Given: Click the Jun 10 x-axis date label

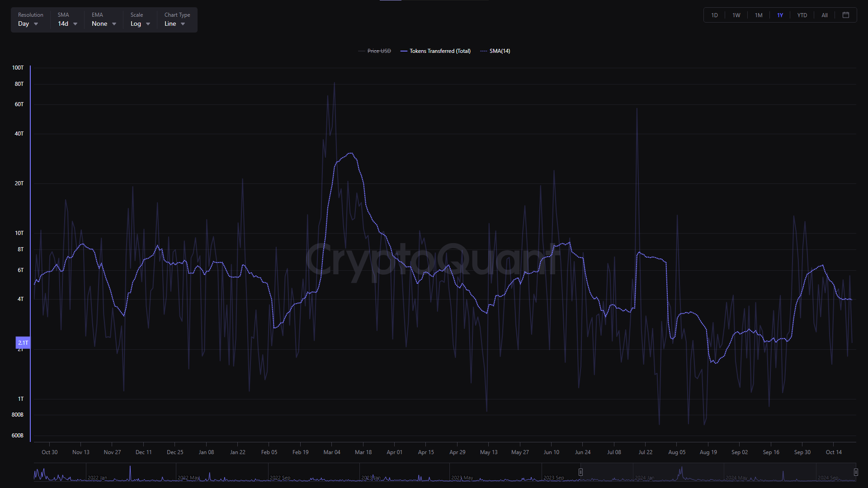Looking at the screenshot, I should click(551, 452).
